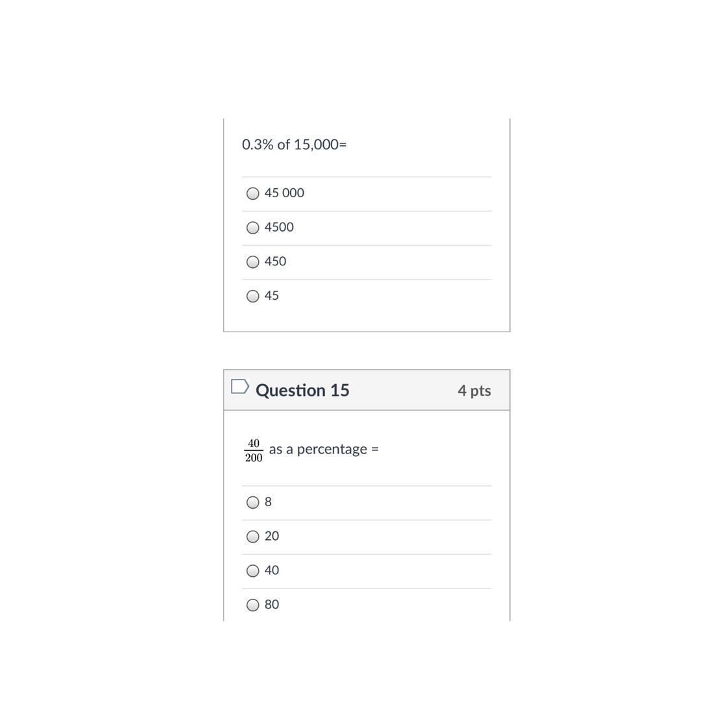
Task: Select the 80 option radio button
Action: coord(253,605)
